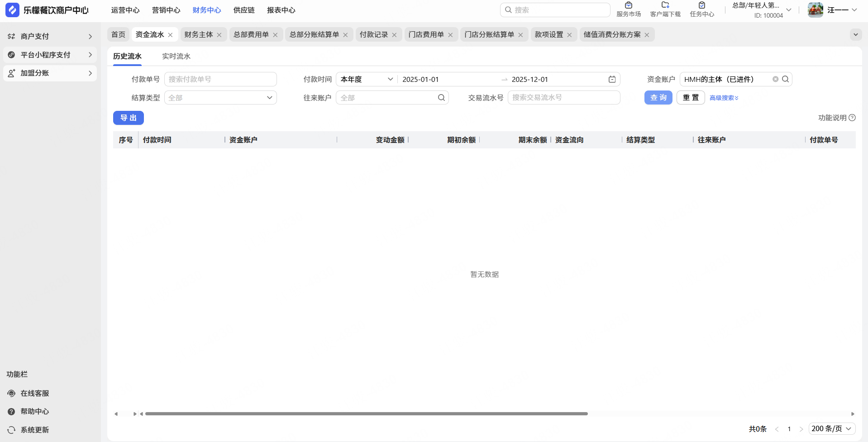868x442 pixels.
Task: Close the 付款记录 tab
Action: pos(394,35)
